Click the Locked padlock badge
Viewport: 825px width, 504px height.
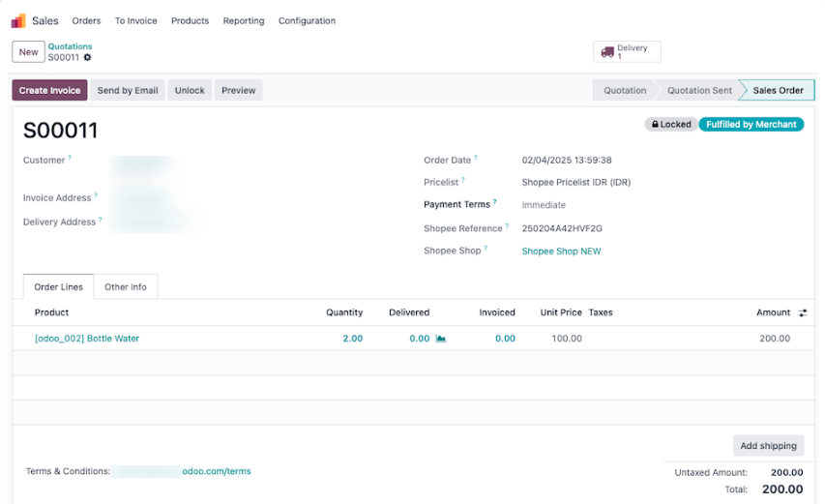[x=671, y=124]
